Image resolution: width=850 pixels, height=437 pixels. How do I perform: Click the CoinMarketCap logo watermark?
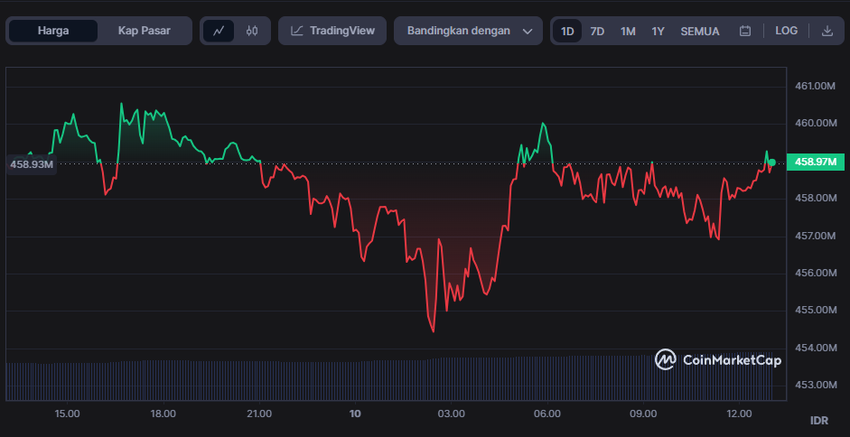coord(717,360)
